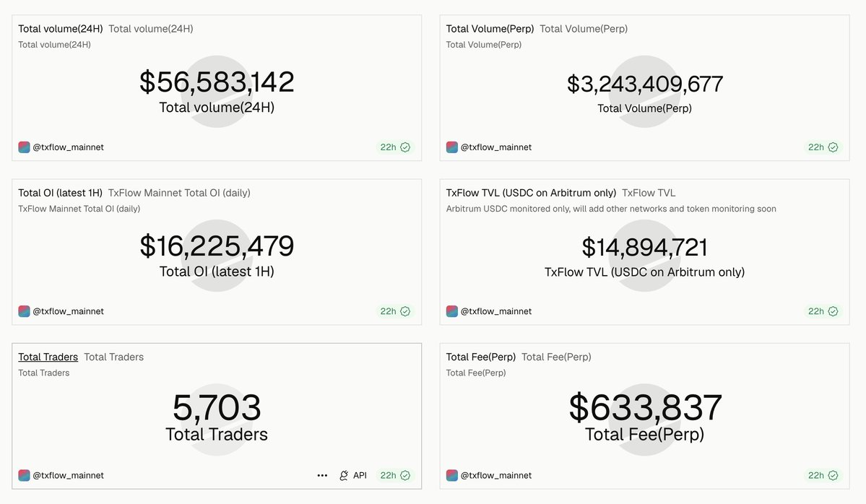Click verified checkmark on TxFlow TVL card

click(833, 311)
